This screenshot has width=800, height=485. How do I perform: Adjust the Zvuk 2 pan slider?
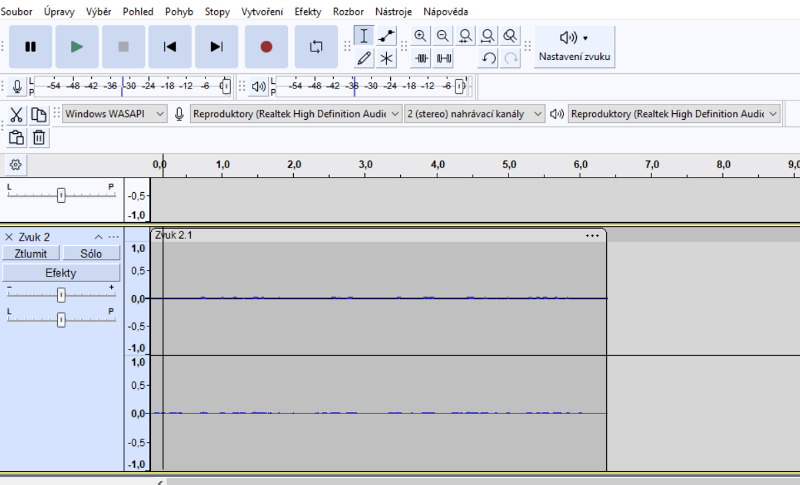[x=61, y=319]
